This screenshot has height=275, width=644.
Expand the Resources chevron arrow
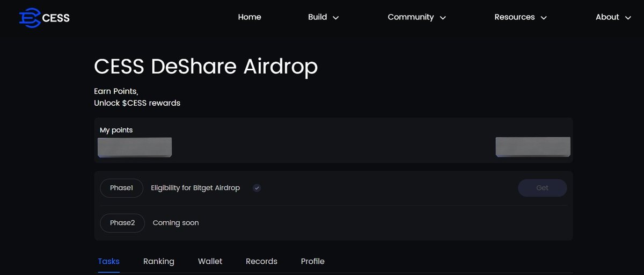pos(544,18)
